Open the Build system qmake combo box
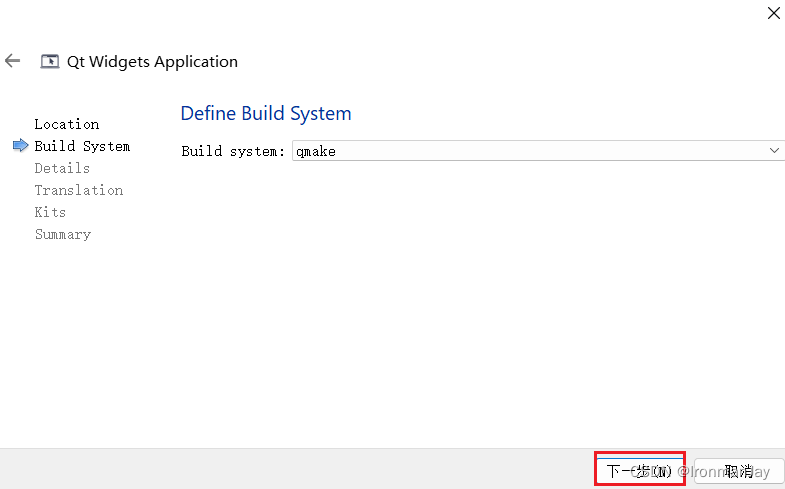This screenshot has width=785, height=489. pos(538,151)
